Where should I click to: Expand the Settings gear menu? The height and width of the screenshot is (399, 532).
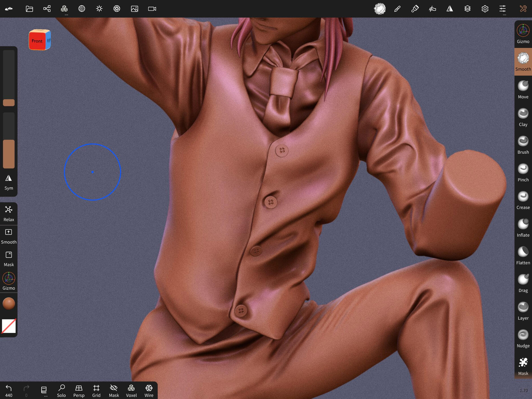point(485,9)
